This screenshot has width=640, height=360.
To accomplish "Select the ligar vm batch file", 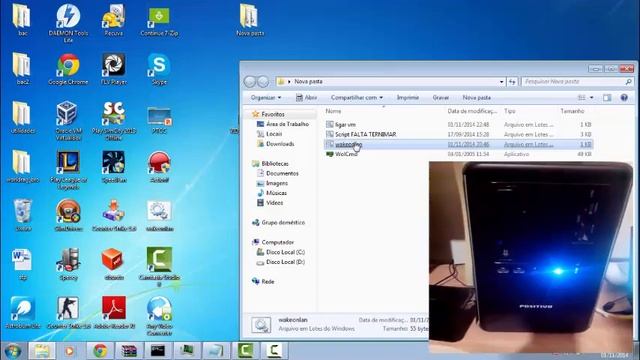I will tap(458, 124).
